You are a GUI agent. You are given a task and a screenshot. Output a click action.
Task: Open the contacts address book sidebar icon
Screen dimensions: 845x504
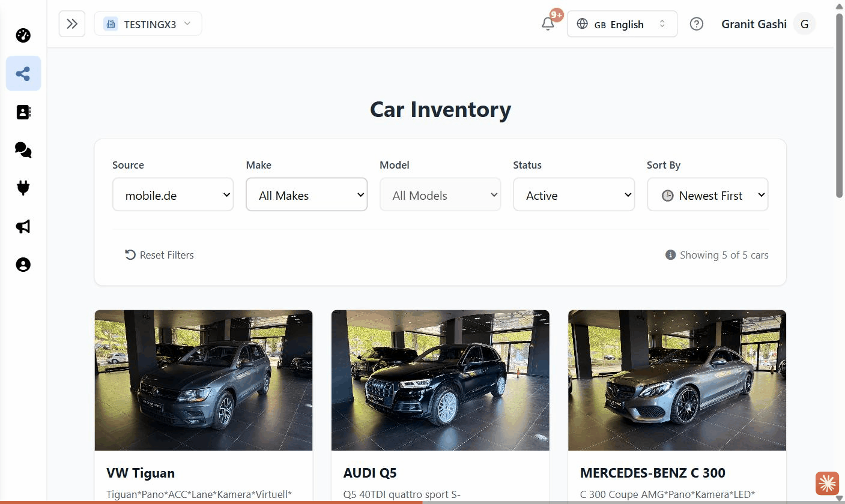tap(23, 112)
